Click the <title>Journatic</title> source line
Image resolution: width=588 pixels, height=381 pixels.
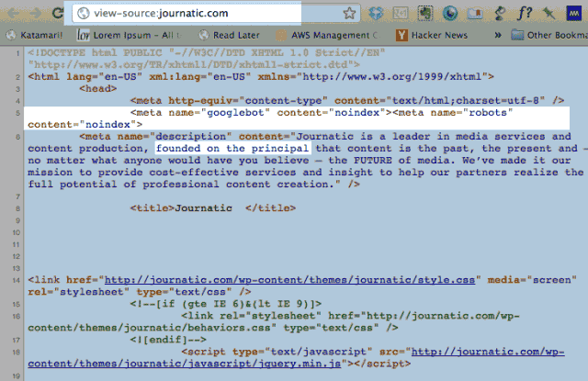click(x=213, y=207)
